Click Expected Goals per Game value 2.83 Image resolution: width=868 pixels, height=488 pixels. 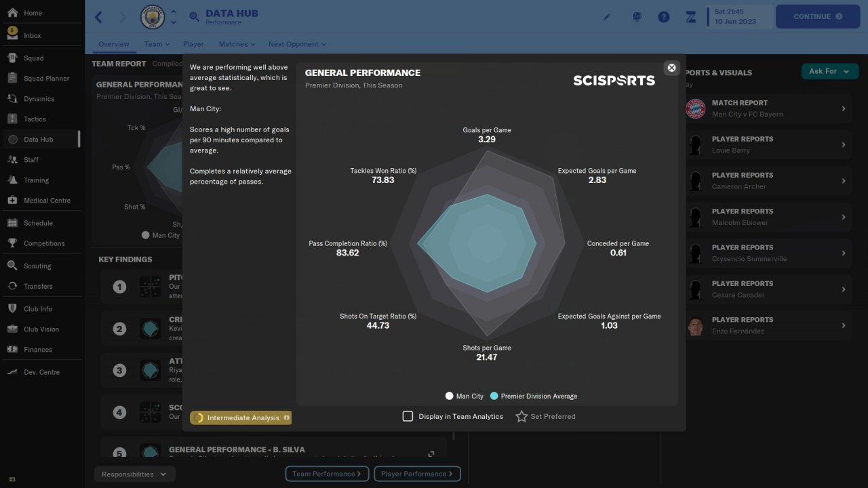(597, 180)
